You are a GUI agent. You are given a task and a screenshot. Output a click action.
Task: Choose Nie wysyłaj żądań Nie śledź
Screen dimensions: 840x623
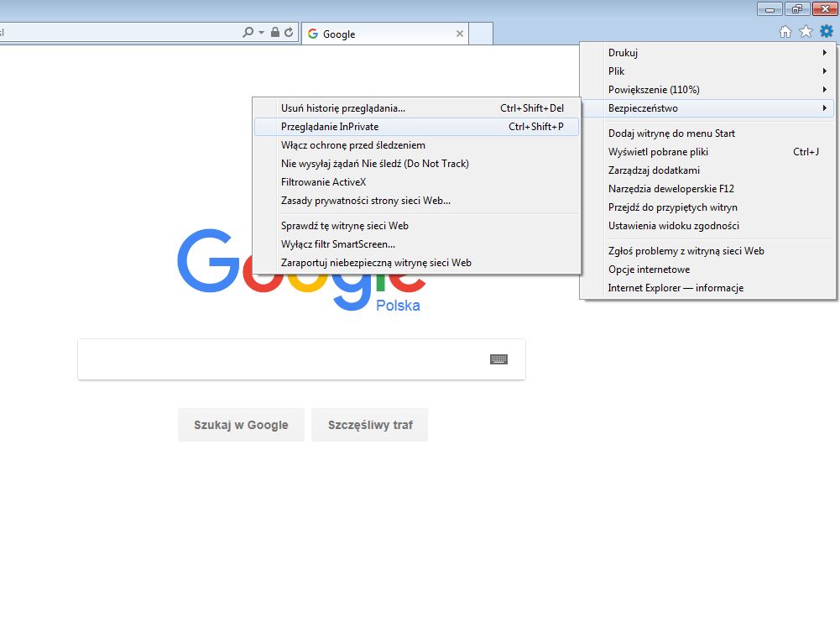(416, 164)
